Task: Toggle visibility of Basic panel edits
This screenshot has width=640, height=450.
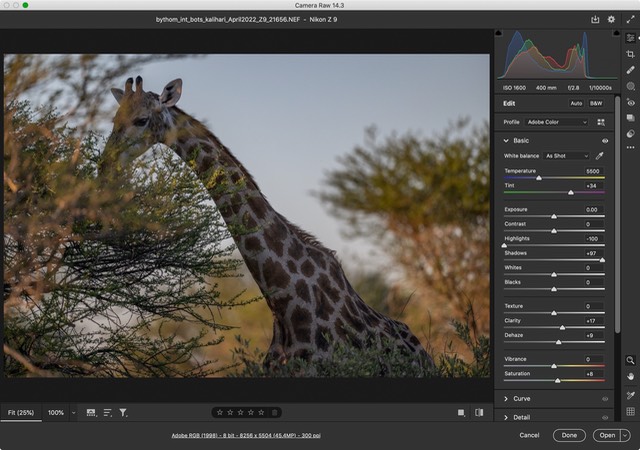Action: (605, 141)
